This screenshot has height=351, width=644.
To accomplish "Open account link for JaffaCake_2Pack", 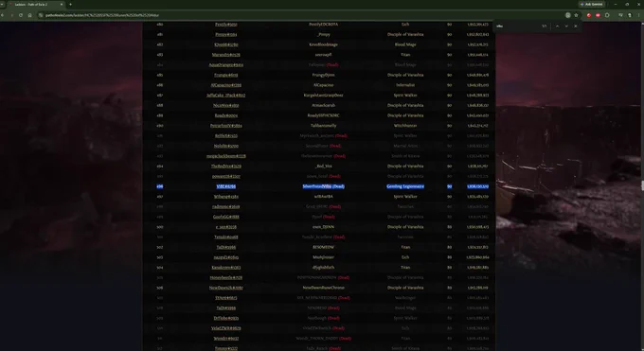I will 226,96.
